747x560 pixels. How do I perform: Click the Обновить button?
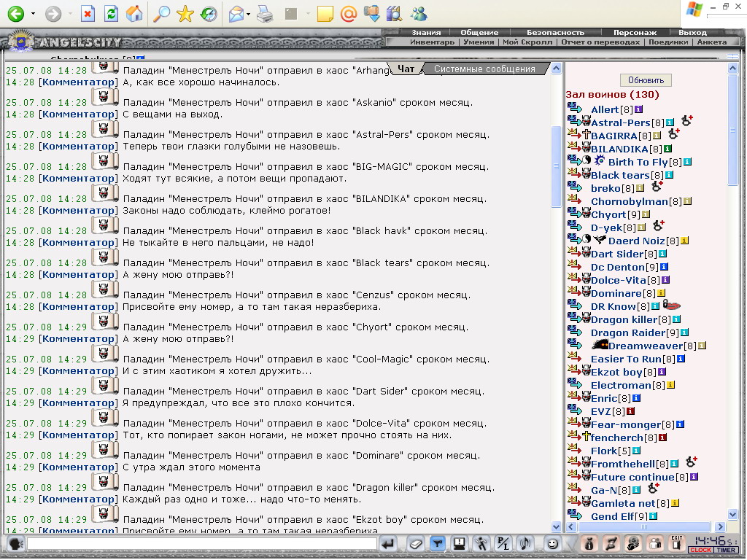click(646, 80)
